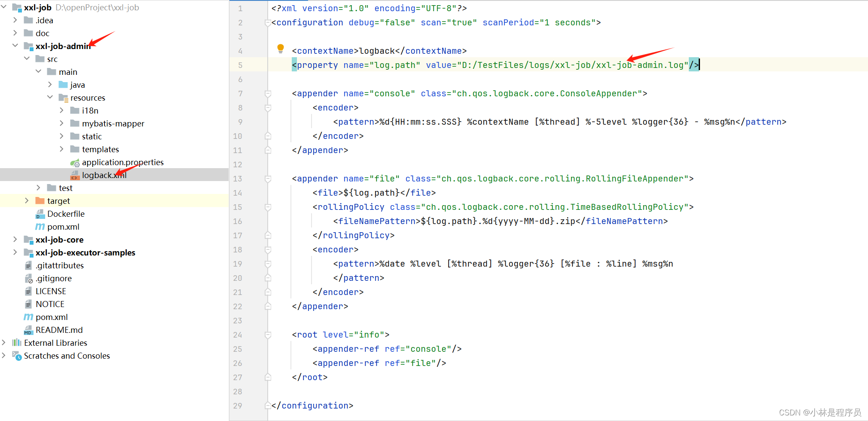Screen dimensions: 868x421
Task: Click the root level="info" tag
Action: click(x=341, y=335)
